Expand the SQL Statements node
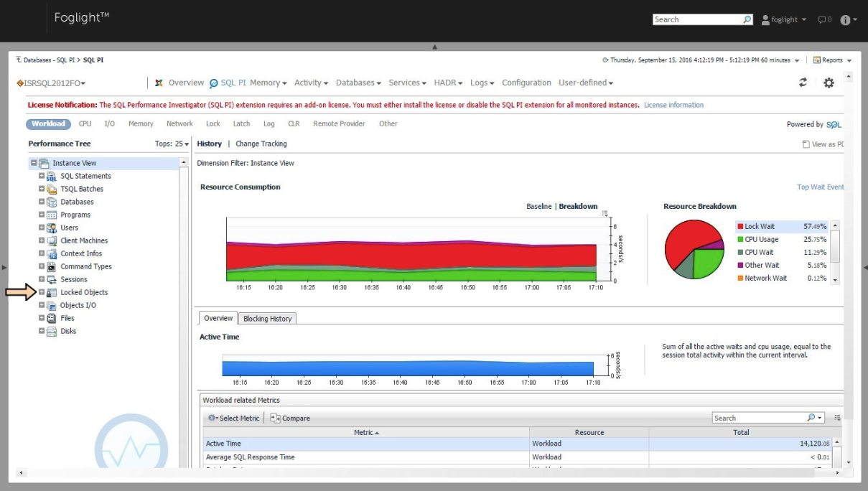 point(42,176)
